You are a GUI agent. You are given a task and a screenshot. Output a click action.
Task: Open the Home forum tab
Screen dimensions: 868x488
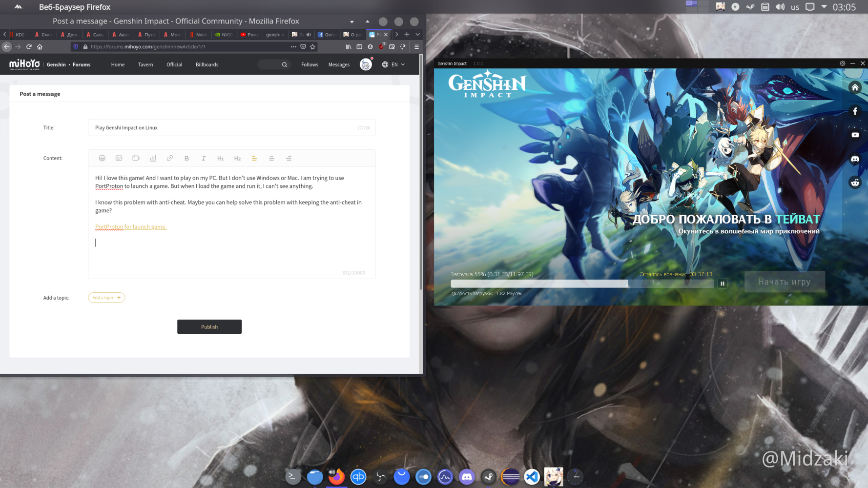click(118, 64)
